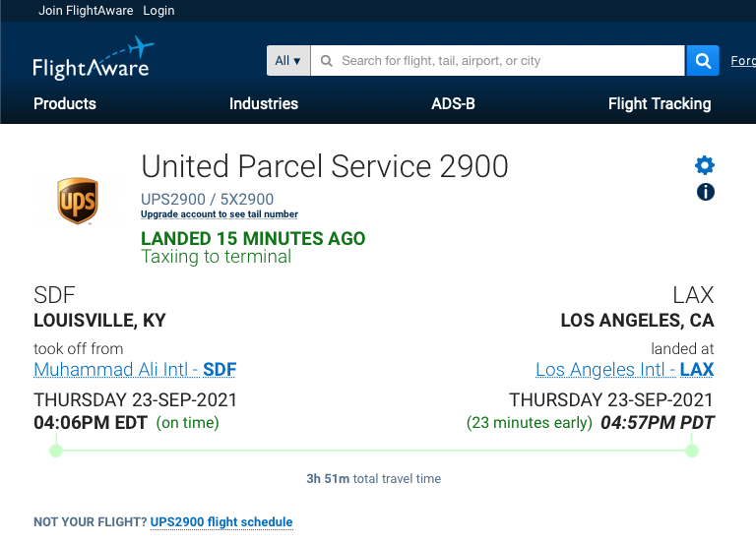Click the UPS shield logo
The height and width of the screenshot is (544, 756).
tap(78, 201)
